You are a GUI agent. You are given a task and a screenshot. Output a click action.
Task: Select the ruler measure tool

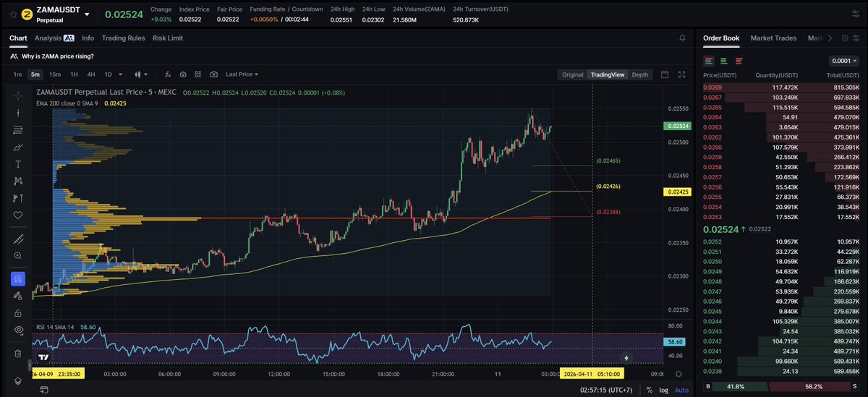click(18, 239)
